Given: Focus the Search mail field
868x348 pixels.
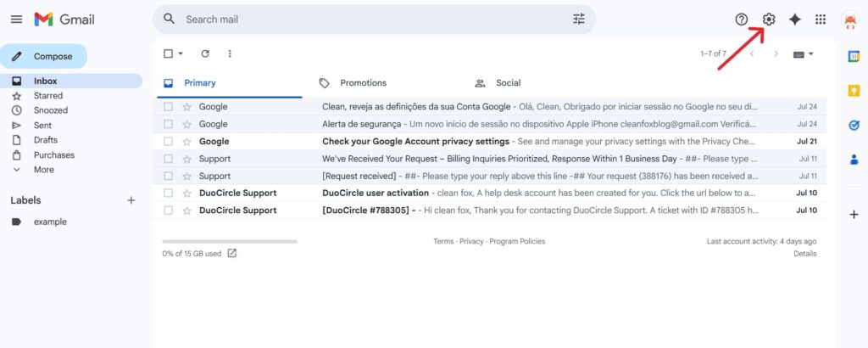Looking at the screenshot, I should click(374, 20).
